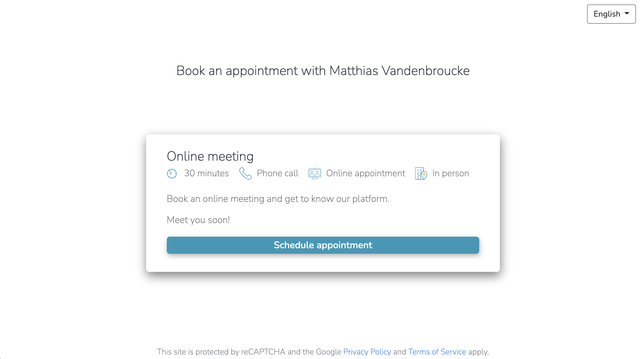Click the page heading about Matthias Vandenbroucke
644x359 pixels.
323,71
